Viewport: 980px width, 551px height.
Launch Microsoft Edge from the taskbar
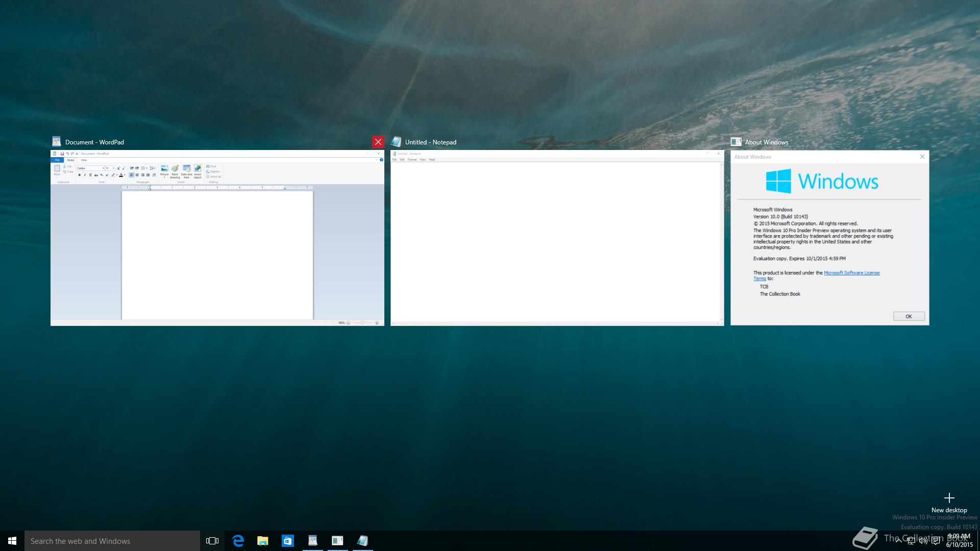click(x=238, y=541)
